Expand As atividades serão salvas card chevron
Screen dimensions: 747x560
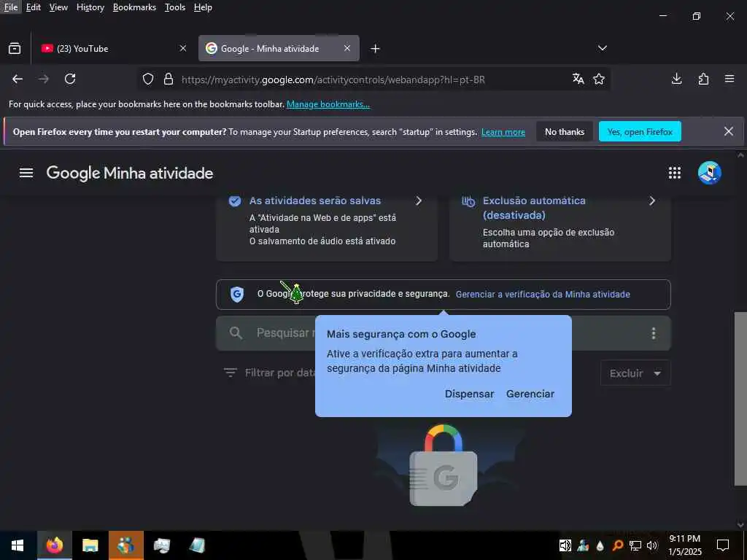[x=419, y=201]
